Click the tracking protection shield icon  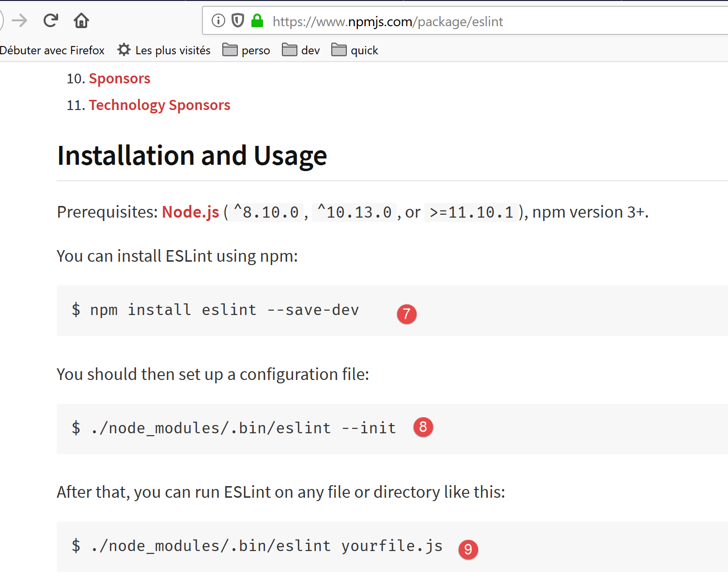click(x=237, y=20)
